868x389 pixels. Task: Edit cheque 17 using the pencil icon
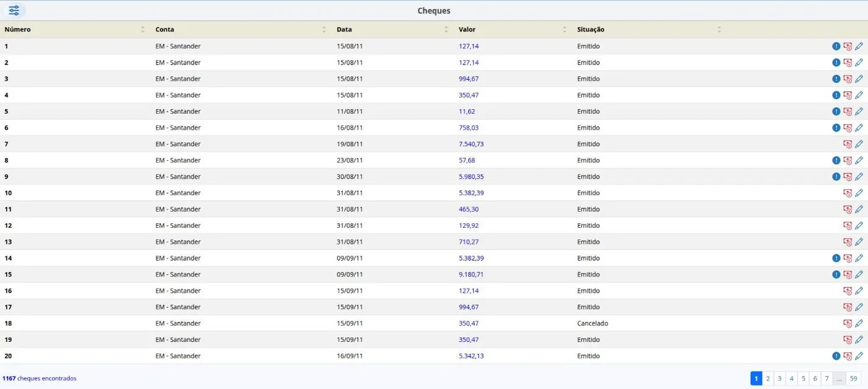click(859, 307)
